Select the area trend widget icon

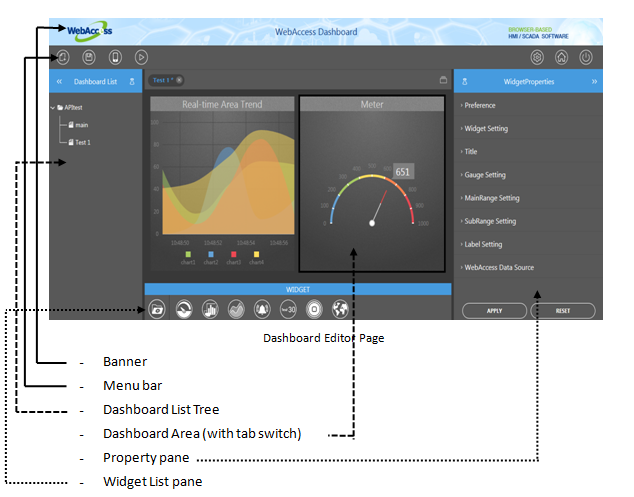[236, 310]
